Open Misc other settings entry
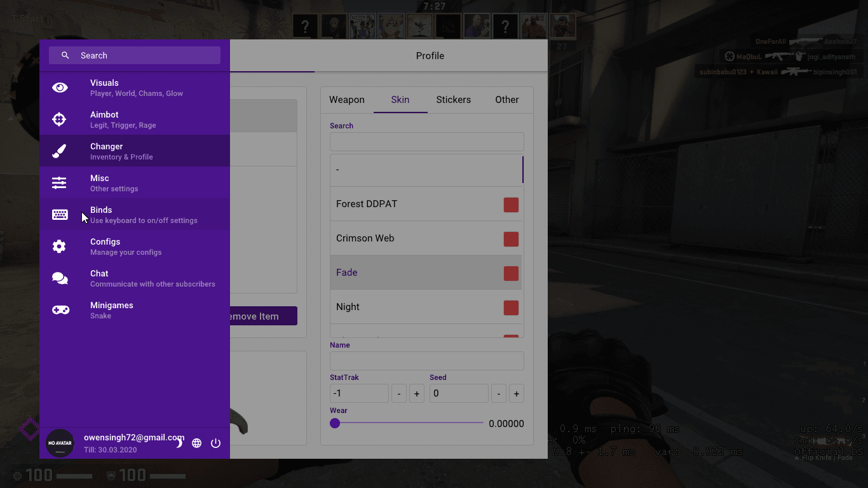868x488 pixels. tap(135, 182)
